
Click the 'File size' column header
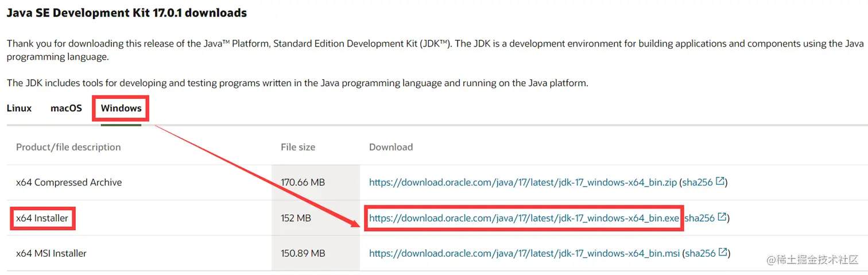point(298,147)
